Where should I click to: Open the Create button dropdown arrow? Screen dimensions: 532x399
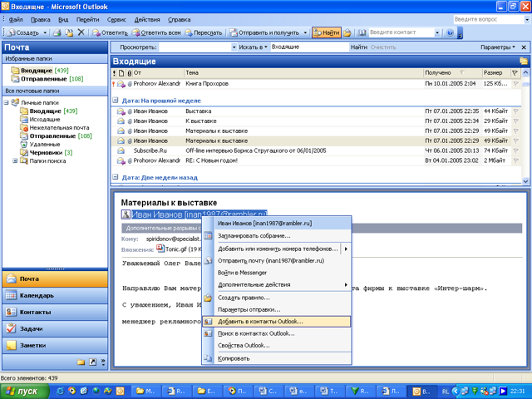tap(45, 32)
